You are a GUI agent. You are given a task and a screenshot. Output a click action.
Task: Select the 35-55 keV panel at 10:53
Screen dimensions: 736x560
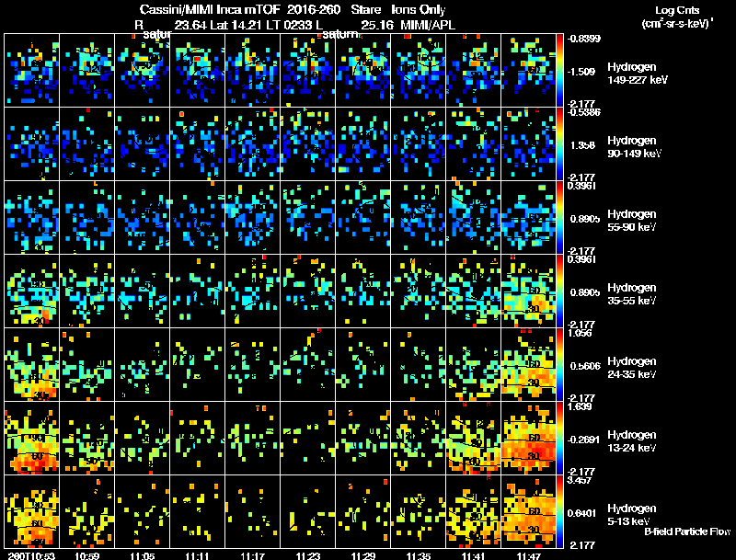pyautogui.click(x=32, y=291)
